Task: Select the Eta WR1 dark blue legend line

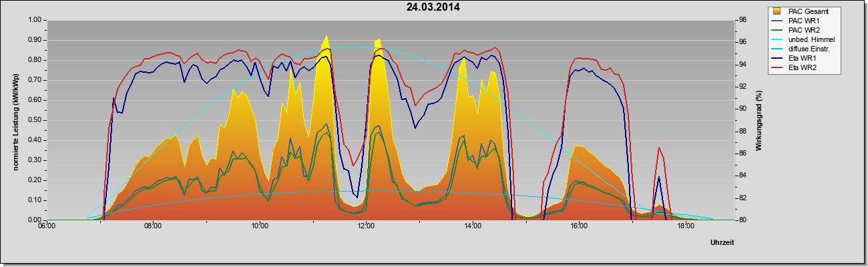Action: (x=777, y=58)
